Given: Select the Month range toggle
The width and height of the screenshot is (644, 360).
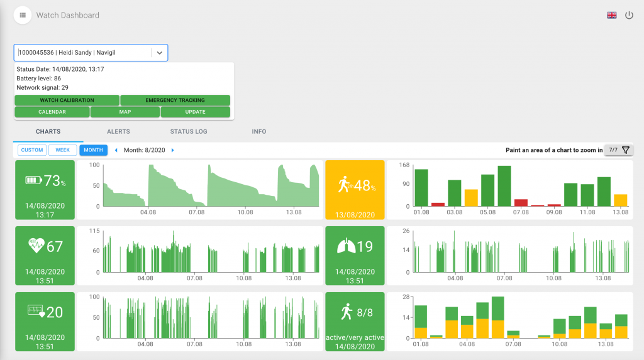Looking at the screenshot, I should 93,150.
